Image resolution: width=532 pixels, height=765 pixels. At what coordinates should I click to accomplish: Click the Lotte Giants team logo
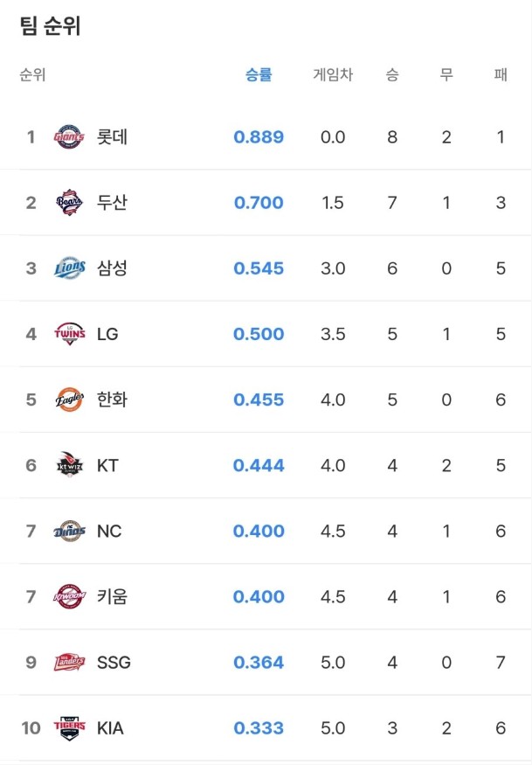click(x=69, y=137)
